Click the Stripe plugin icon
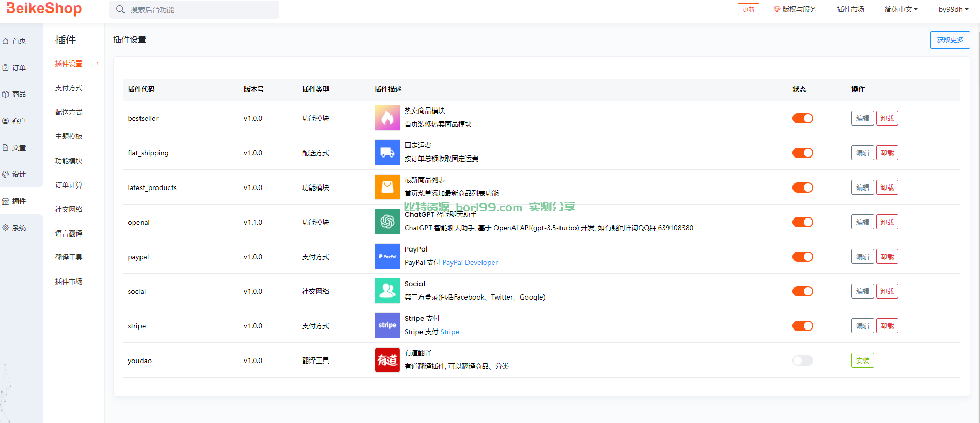980x423 pixels. (387, 325)
